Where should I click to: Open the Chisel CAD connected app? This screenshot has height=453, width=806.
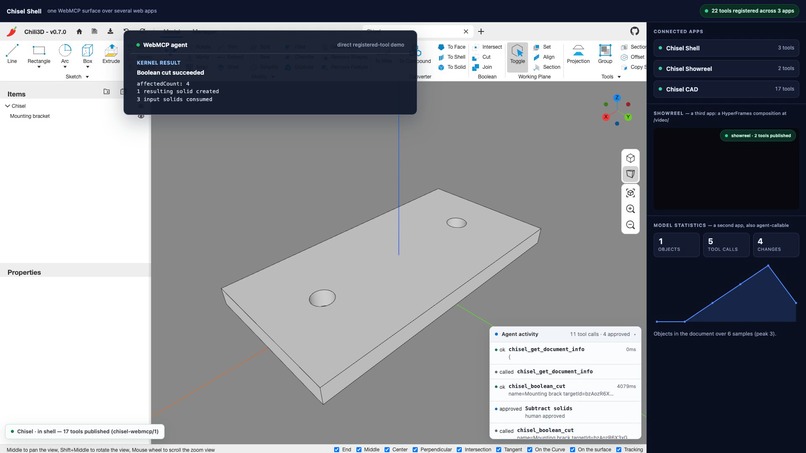[x=726, y=89]
